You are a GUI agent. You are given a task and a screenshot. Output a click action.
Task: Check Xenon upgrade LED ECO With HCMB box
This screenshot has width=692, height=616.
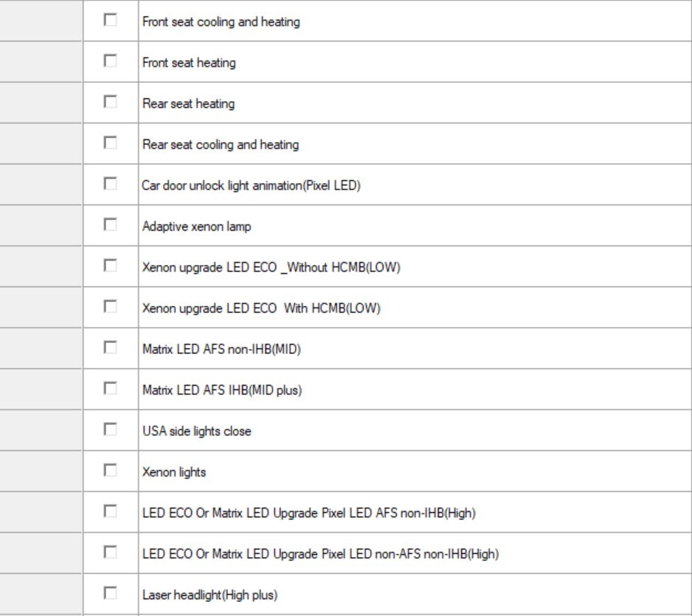[x=111, y=308]
